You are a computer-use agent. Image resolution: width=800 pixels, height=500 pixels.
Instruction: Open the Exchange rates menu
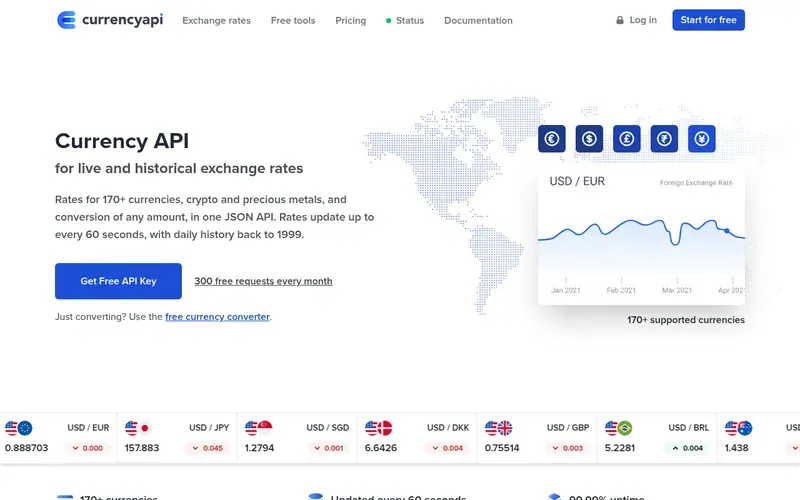point(216,20)
